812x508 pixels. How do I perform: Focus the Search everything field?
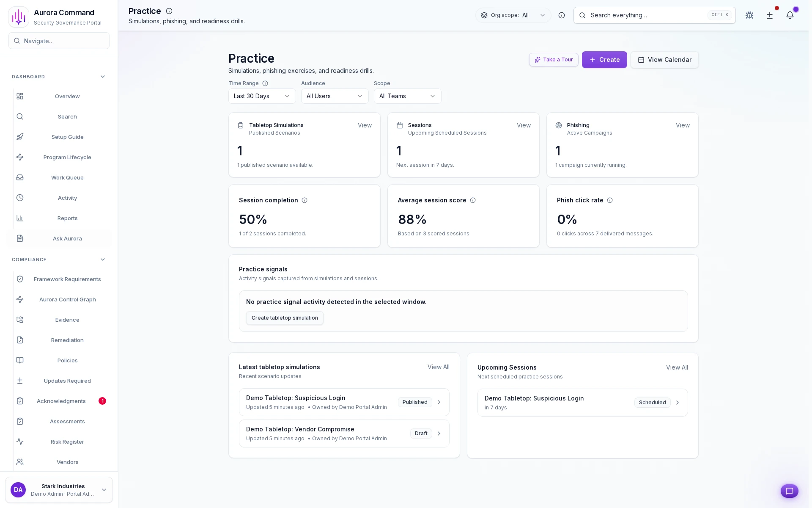(647, 15)
